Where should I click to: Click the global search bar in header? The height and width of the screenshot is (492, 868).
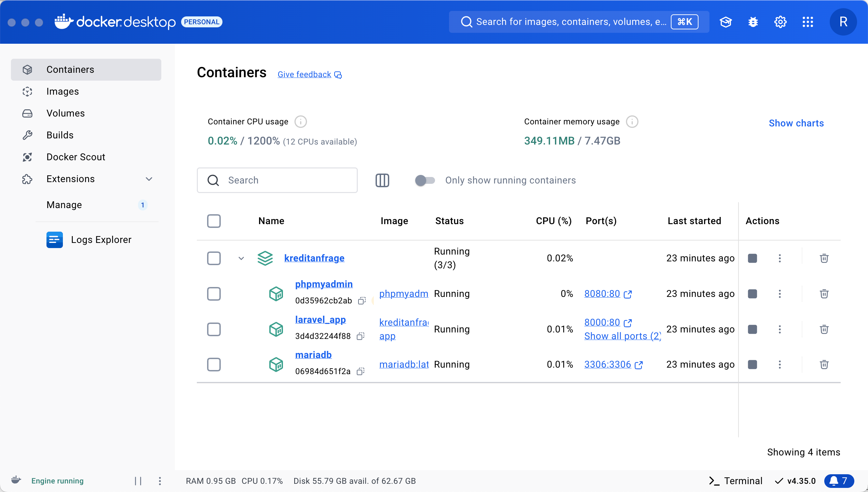579,22
